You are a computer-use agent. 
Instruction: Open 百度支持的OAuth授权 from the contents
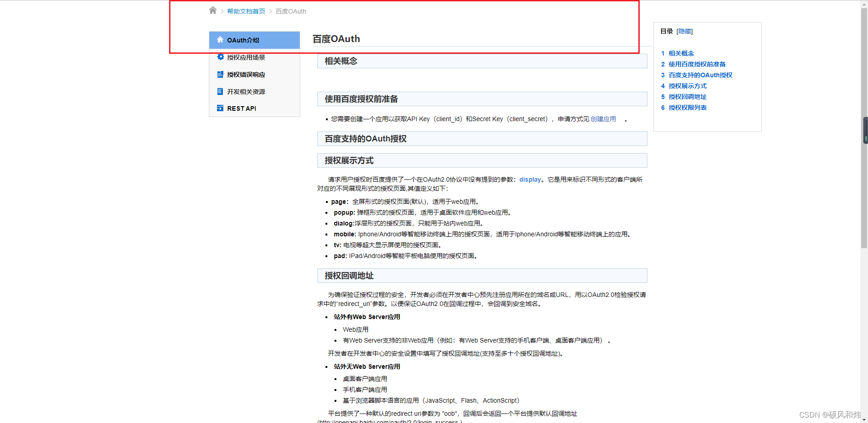pos(700,75)
